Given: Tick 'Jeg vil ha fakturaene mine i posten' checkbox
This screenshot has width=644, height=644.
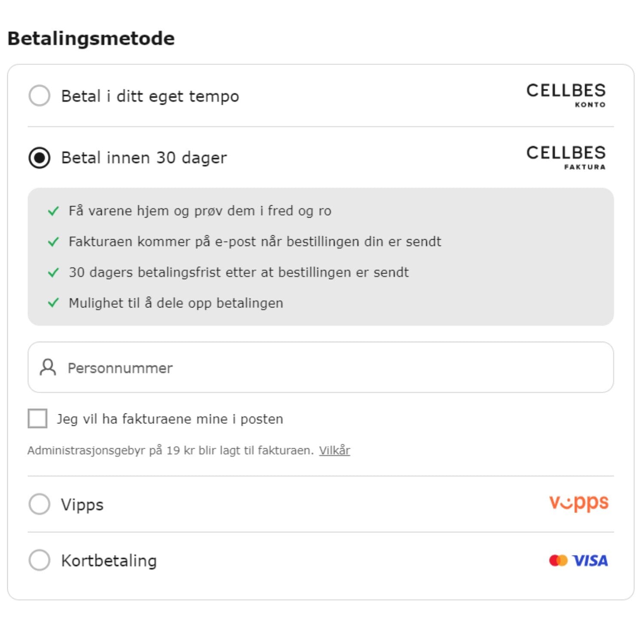Looking at the screenshot, I should (x=37, y=418).
